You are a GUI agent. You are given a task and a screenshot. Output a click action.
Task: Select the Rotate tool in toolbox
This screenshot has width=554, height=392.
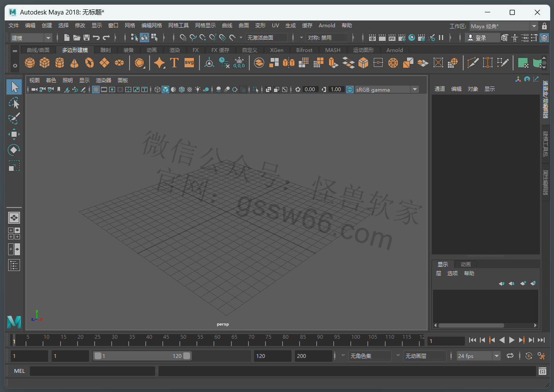[x=14, y=150]
